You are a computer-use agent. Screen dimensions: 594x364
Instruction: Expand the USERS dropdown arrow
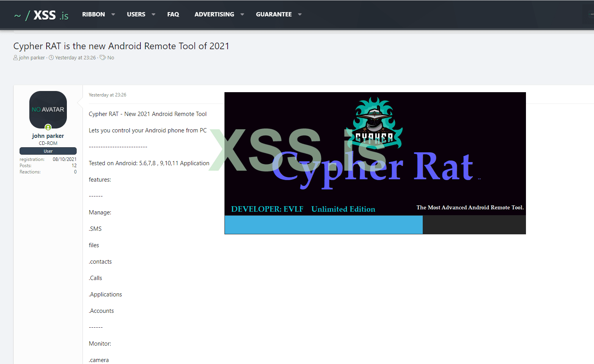153,14
